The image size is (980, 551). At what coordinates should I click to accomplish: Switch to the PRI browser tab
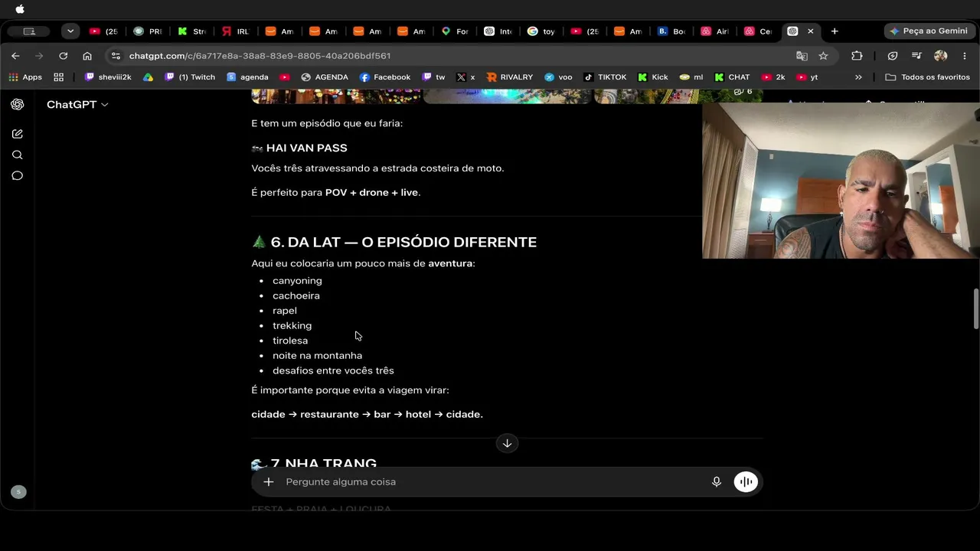pyautogui.click(x=149, y=31)
